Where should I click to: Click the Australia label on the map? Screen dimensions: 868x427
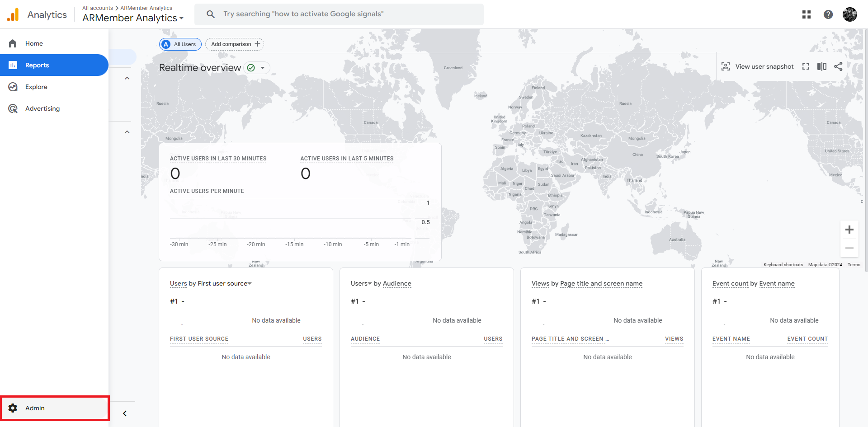677,239
